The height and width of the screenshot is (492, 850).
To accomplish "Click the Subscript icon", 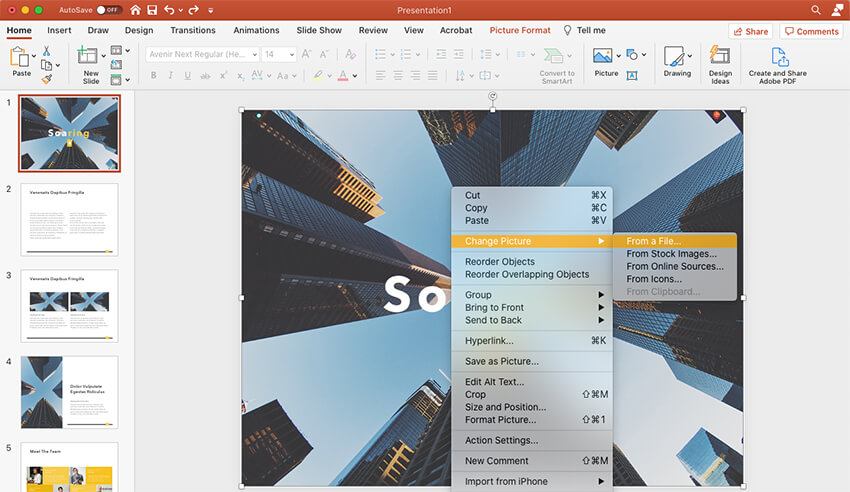I will [x=241, y=76].
